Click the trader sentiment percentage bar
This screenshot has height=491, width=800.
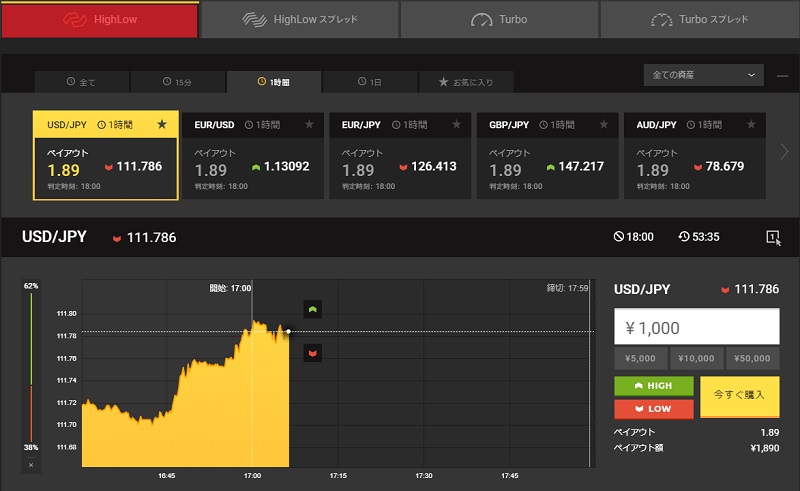(x=31, y=367)
